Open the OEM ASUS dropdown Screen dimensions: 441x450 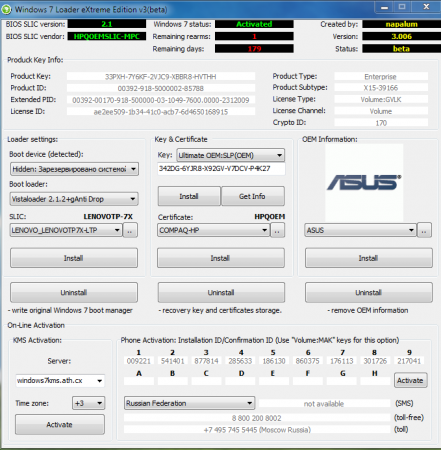(360, 230)
